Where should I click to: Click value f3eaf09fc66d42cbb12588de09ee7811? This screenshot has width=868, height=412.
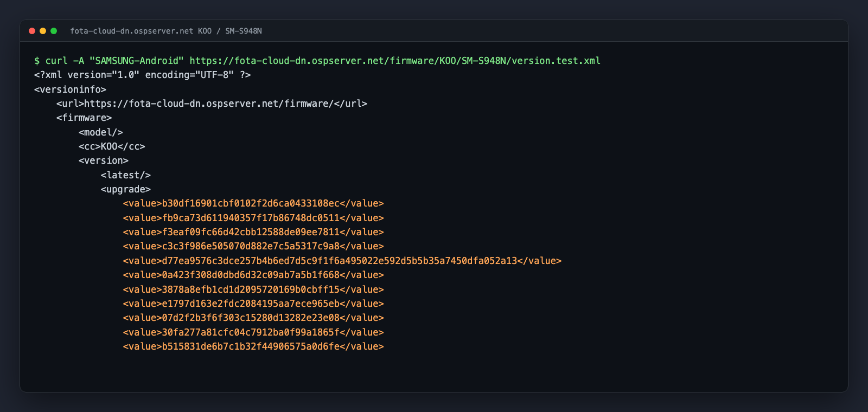[x=253, y=232]
